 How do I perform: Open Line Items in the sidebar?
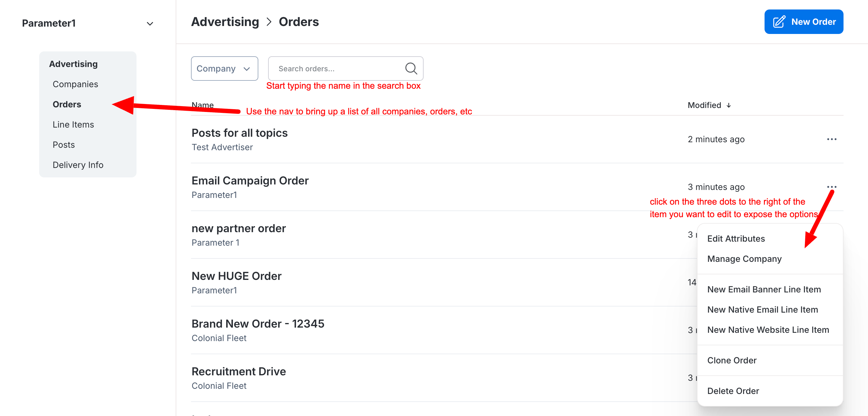pos(73,124)
